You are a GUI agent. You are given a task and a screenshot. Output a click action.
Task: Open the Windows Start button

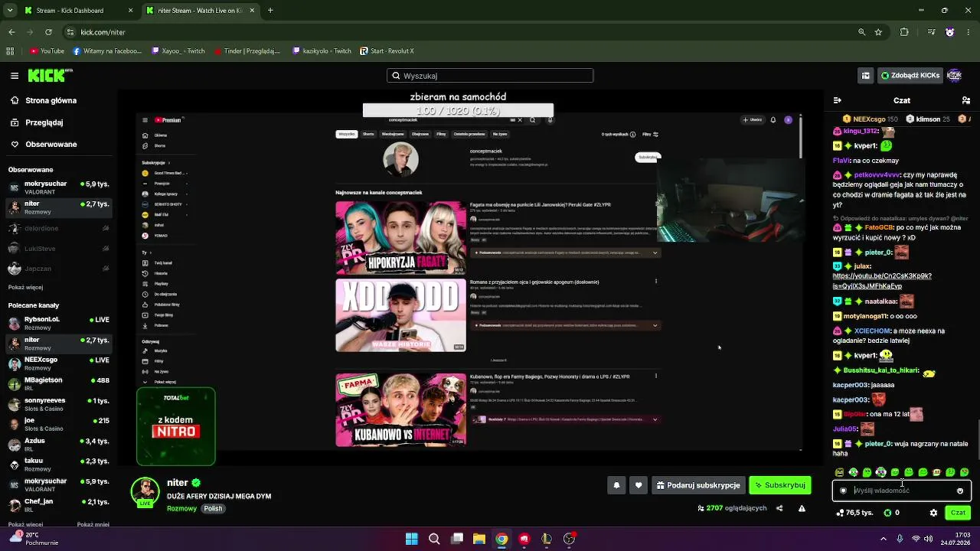(412, 539)
